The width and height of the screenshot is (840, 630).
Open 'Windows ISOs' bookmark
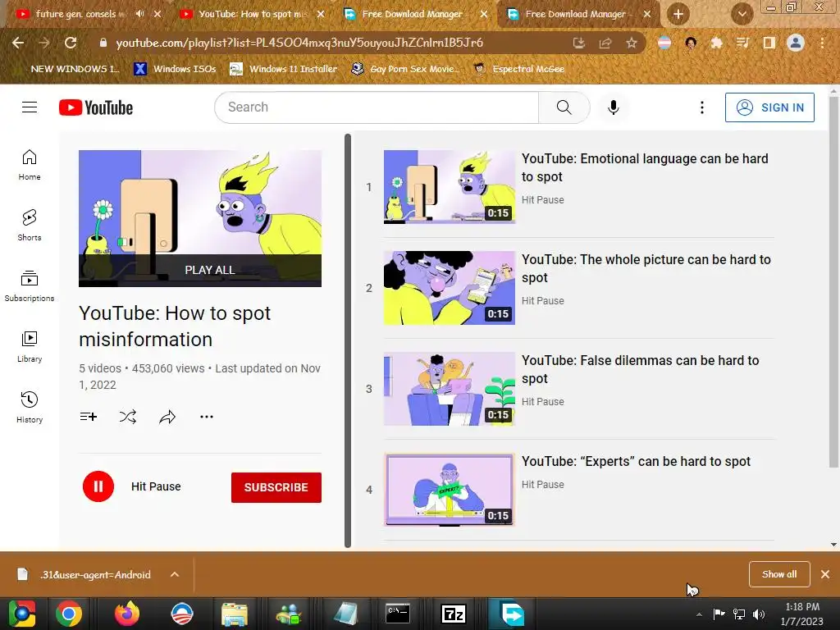(x=176, y=69)
